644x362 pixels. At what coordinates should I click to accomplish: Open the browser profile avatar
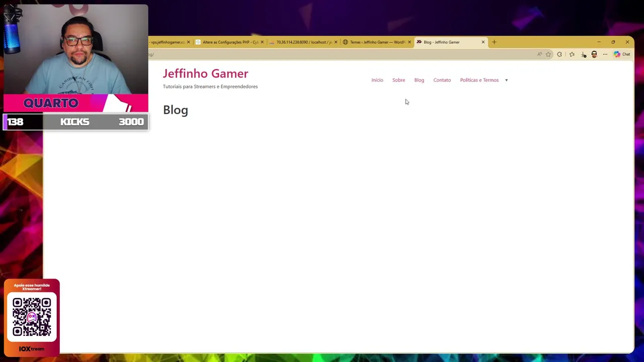594,54
